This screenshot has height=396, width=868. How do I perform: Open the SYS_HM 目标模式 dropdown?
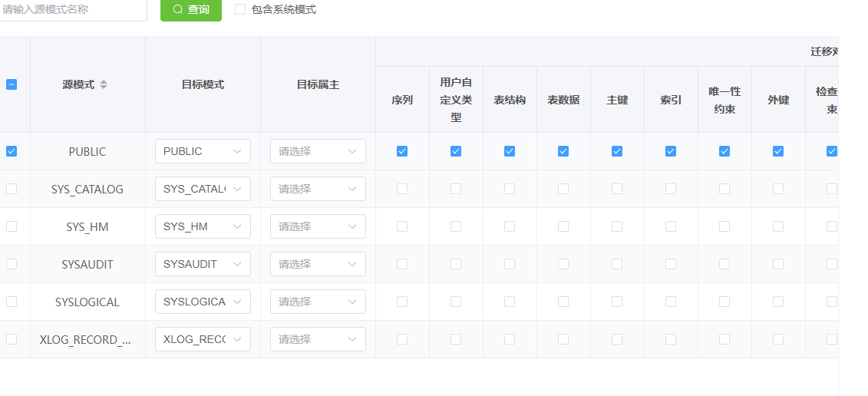(x=203, y=226)
